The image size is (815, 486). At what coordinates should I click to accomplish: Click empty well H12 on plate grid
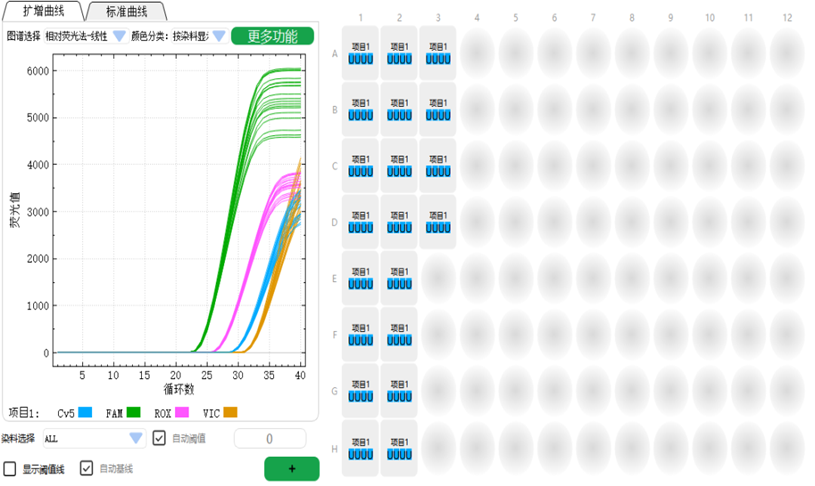pos(788,447)
